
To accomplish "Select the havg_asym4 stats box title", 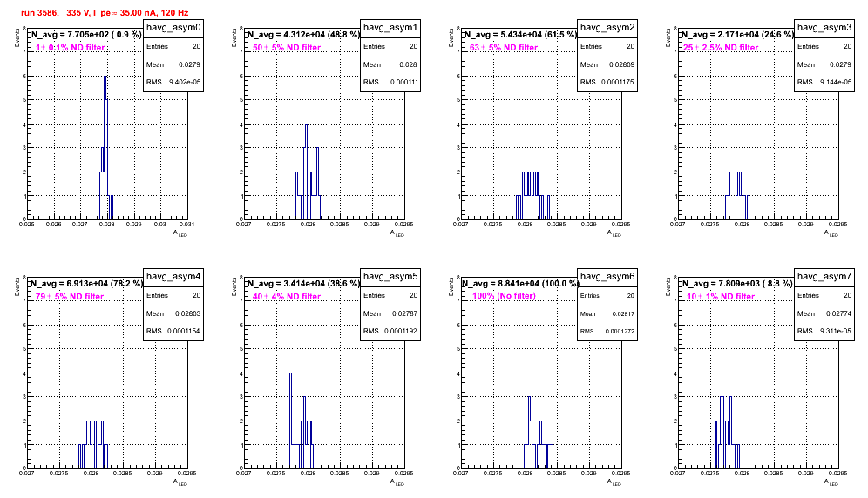I will pyautogui.click(x=173, y=276).
